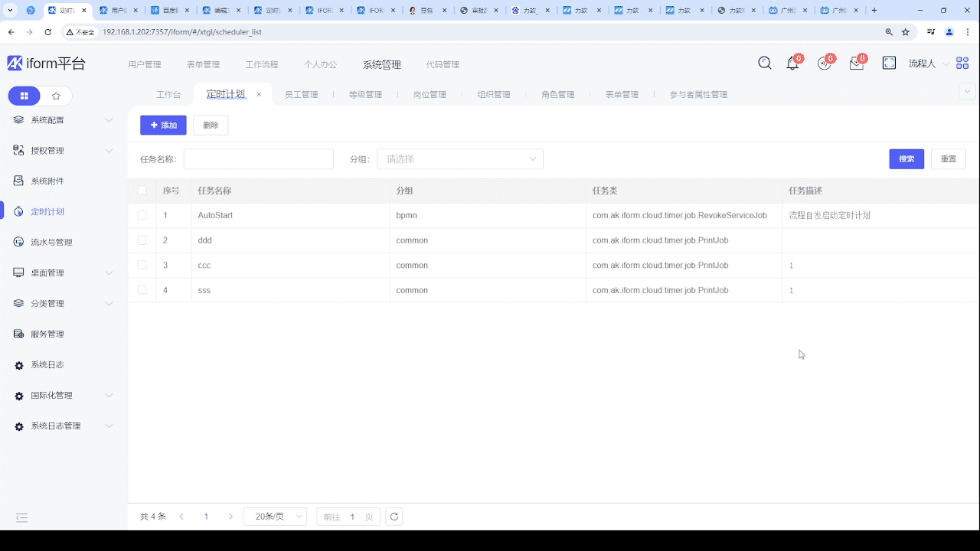Screen dimensions: 980x551
Task: Click the 添加 button
Action: (x=163, y=125)
